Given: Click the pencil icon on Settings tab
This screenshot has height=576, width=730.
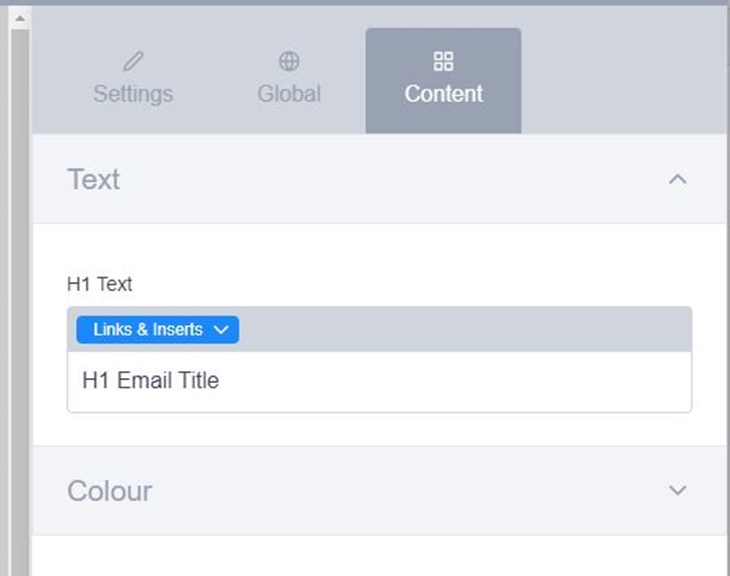Looking at the screenshot, I should click(x=133, y=62).
